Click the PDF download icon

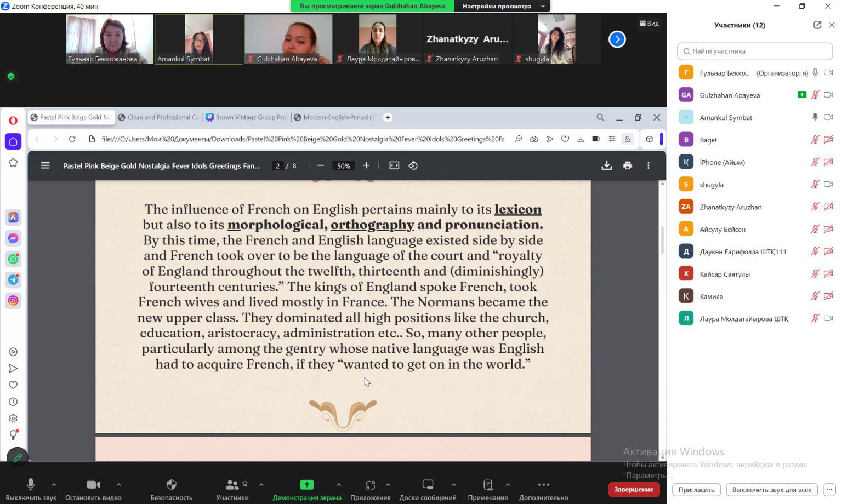pyautogui.click(x=606, y=165)
